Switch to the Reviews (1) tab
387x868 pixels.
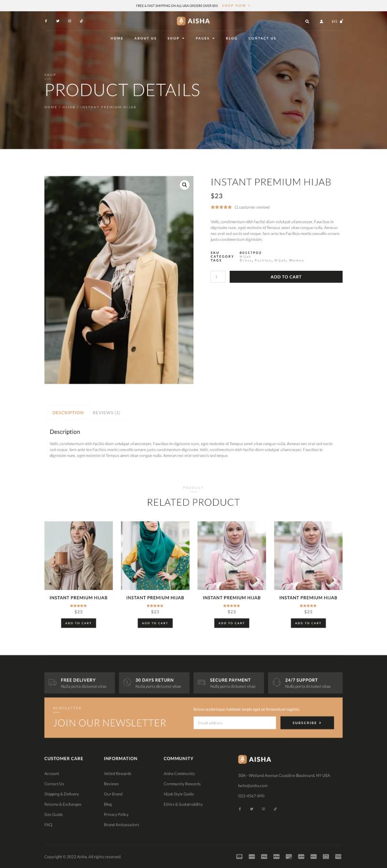click(106, 413)
